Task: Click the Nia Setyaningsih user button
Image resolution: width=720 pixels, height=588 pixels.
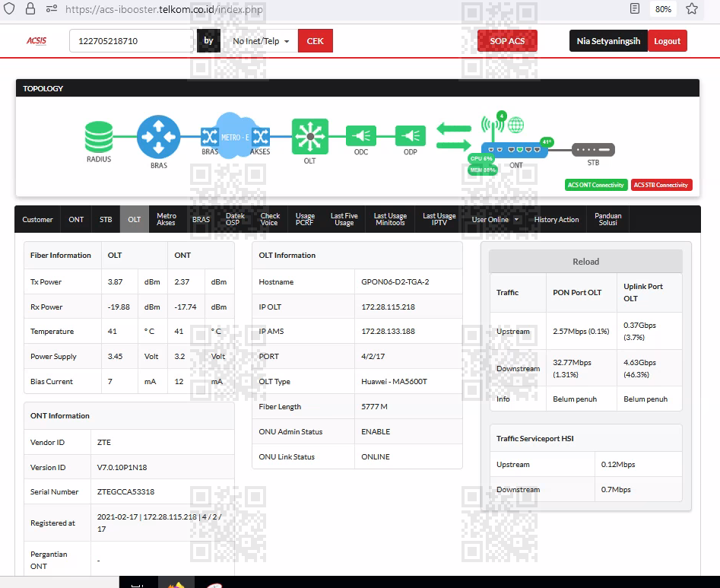Action: 608,41
